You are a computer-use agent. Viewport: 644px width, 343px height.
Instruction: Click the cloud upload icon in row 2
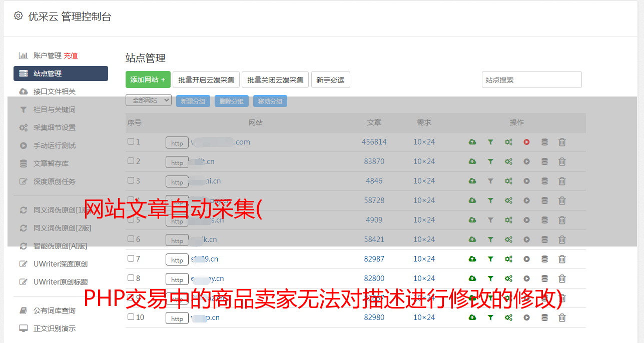point(472,161)
